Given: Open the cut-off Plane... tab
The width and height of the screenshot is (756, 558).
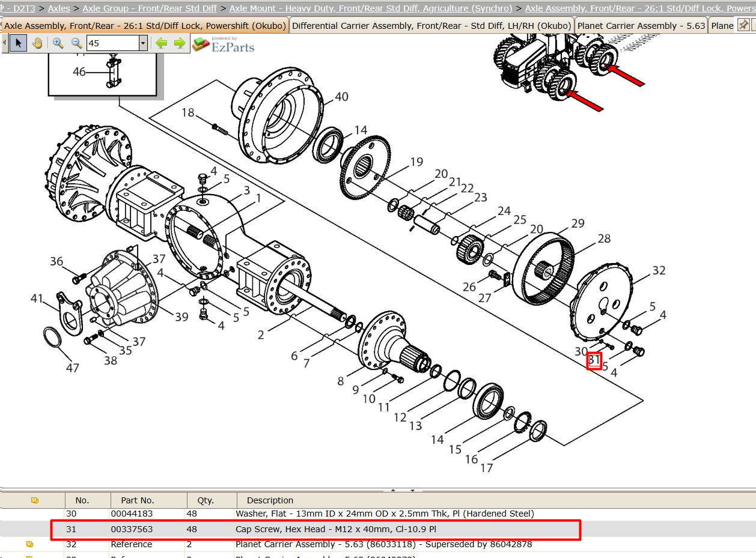Looking at the screenshot, I should click(722, 26).
